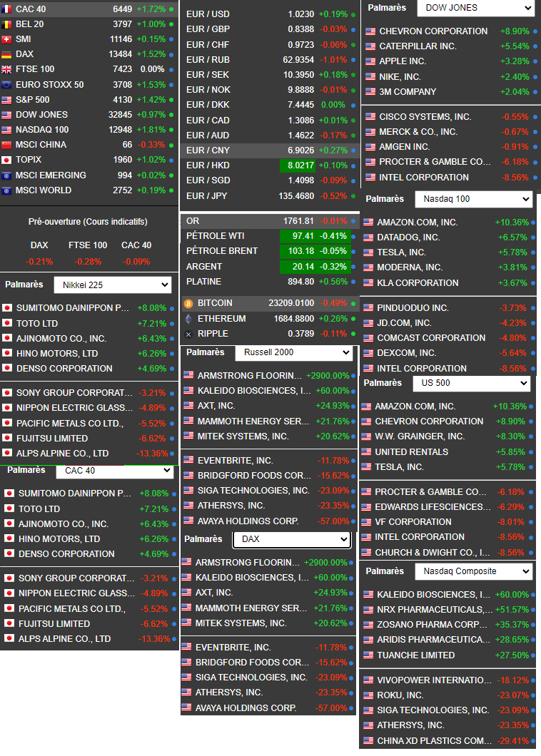Image resolution: width=541 pixels, height=756 pixels.
Task: Click the Pré-ouverture (Cours indicatifs) heading
Action: [x=88, y=222]
